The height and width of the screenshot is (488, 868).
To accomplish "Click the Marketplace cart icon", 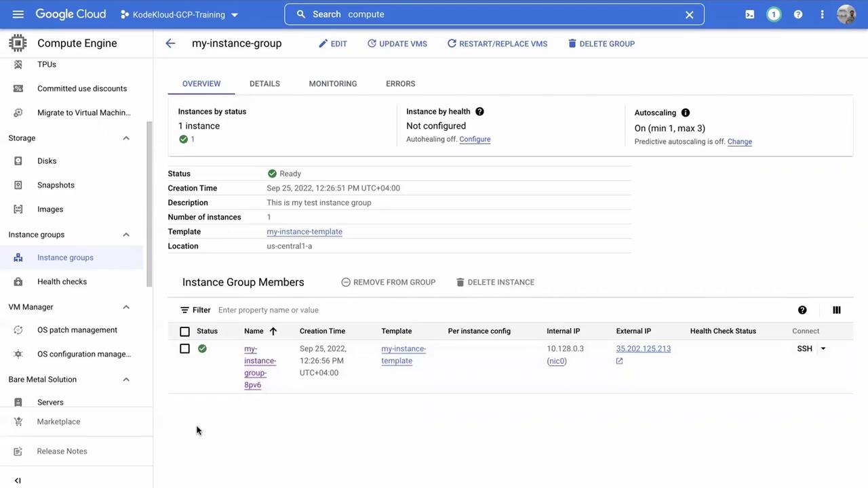I will point(18,422).
